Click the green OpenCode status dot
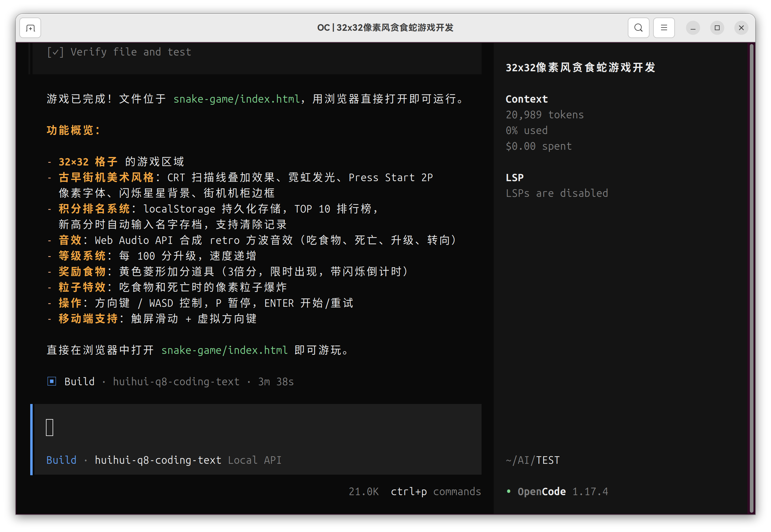The height and width of the screenshot is (532, 771). point(508,491)
